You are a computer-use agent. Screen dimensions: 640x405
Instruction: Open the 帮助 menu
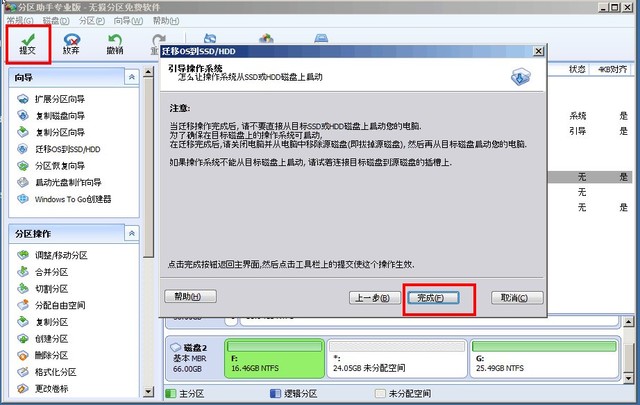click(x=166, y=20)
